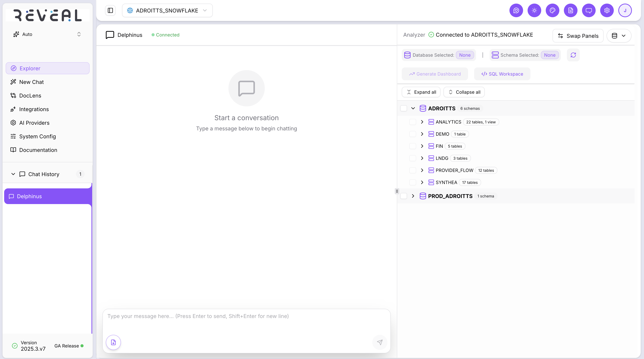Image resolution: width=644 pixels, height=359 pixels.
Task: Collapse the Chat History section
Action: point(13,174)
